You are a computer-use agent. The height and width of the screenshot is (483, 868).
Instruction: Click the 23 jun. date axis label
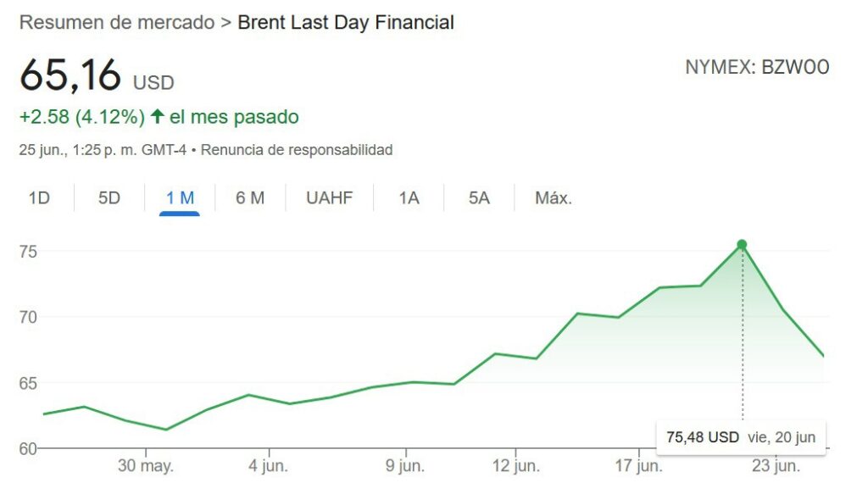[x=776, y=466]
